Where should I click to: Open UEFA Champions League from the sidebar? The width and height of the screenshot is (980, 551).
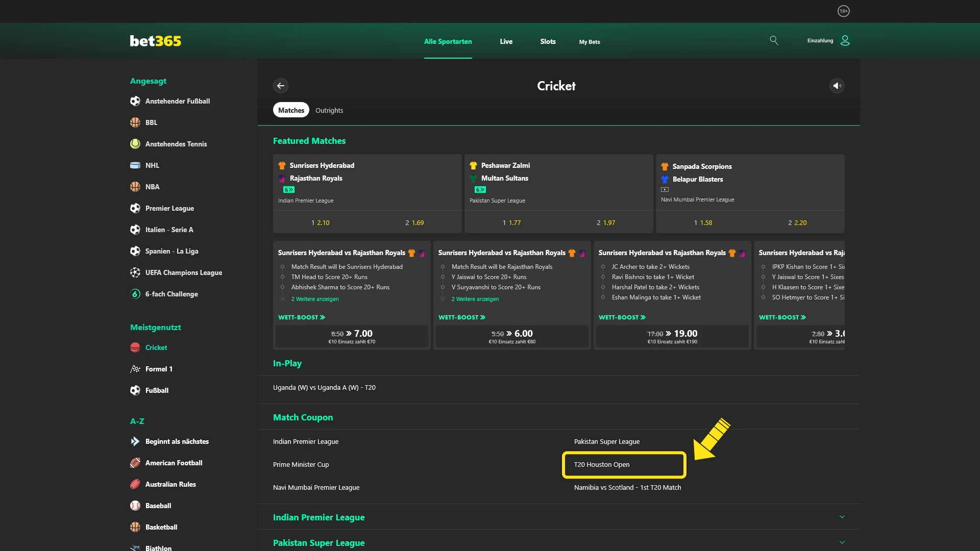[184, 272]
